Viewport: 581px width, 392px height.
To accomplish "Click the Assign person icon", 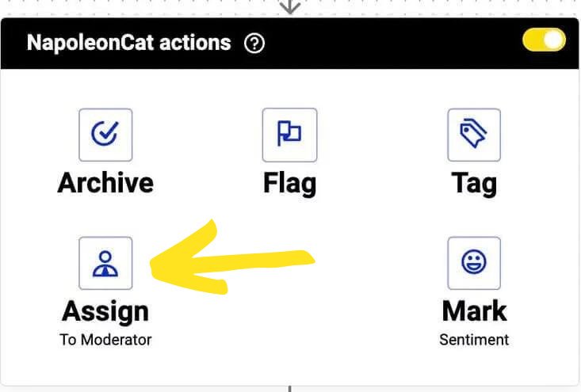I will point(105,263).
